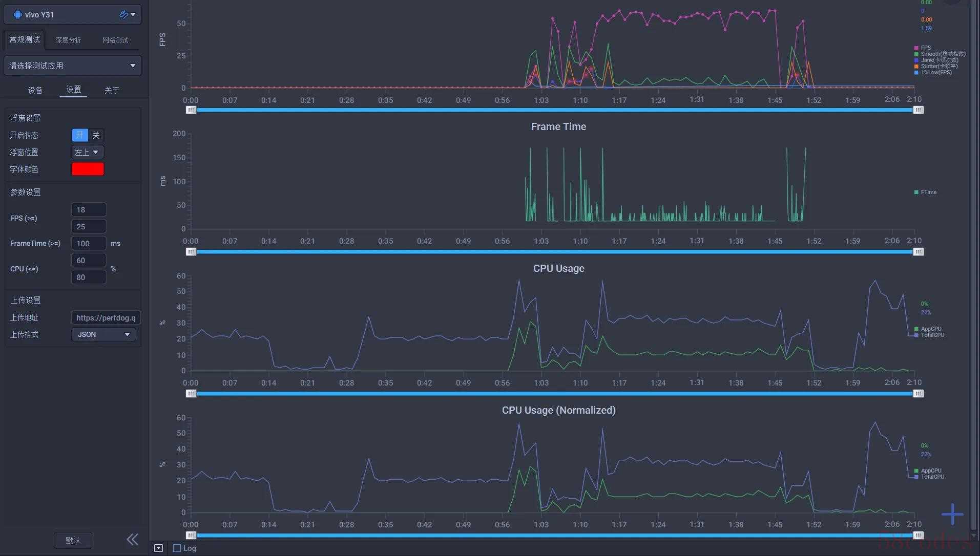The image size is (980, 556).
Task: Turn floating window on with 开
Action: 79,135
